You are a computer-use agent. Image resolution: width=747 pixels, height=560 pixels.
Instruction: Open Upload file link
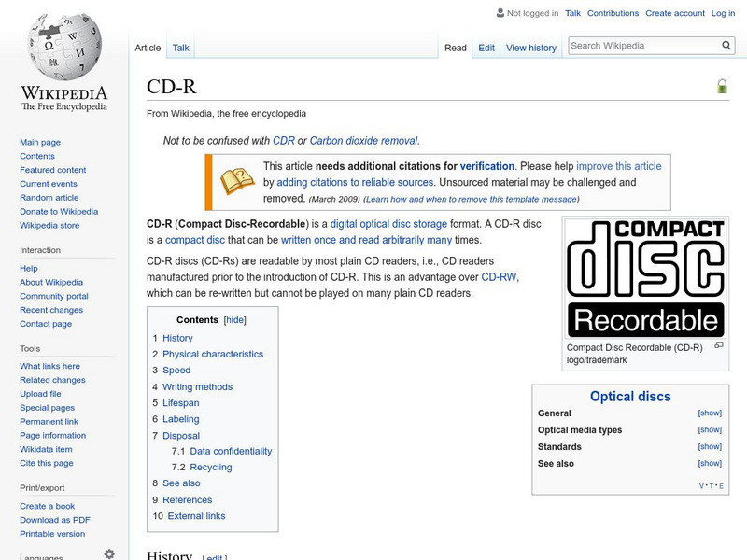[40, 393]
